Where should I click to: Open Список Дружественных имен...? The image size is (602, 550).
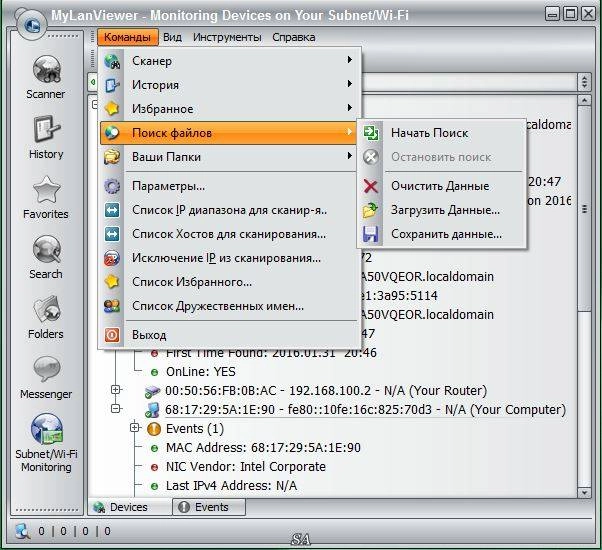tap(228, 306)
